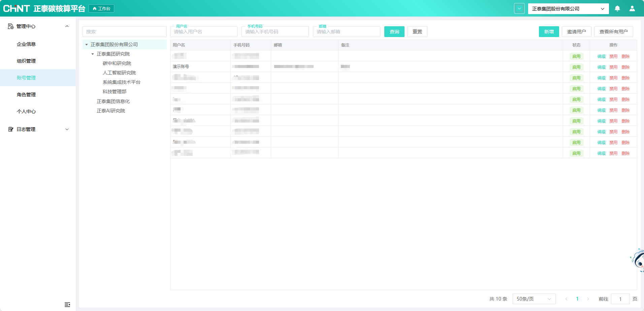The image size is (644, 311).
Task: Open the user profile avatar icon
Action: pyautogui.click(x=632, y=8)
